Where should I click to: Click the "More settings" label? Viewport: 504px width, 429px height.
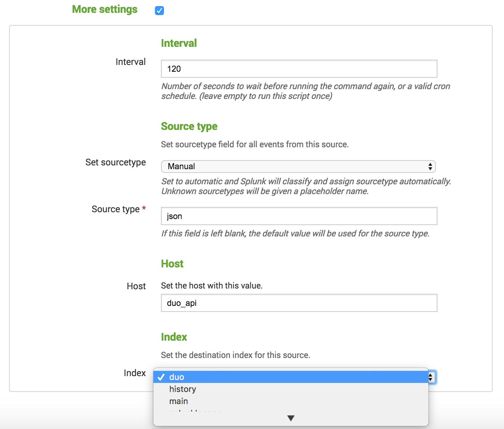(105, 9)
